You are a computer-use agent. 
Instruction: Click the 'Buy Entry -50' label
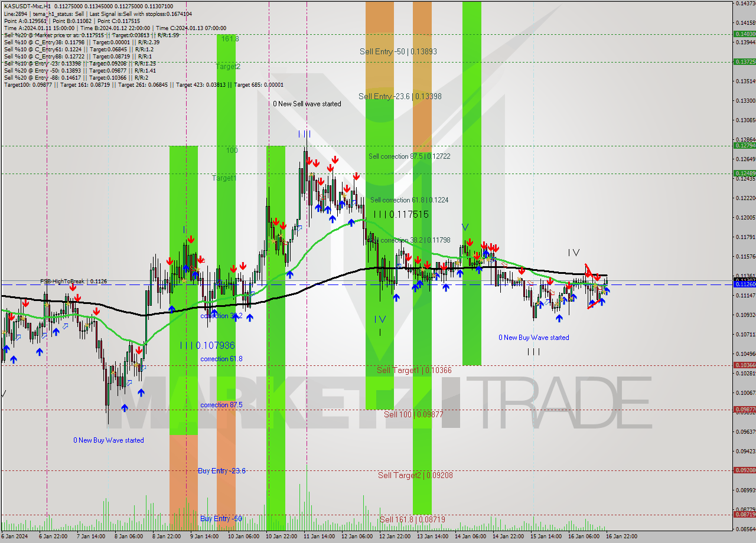coord(221,519)
